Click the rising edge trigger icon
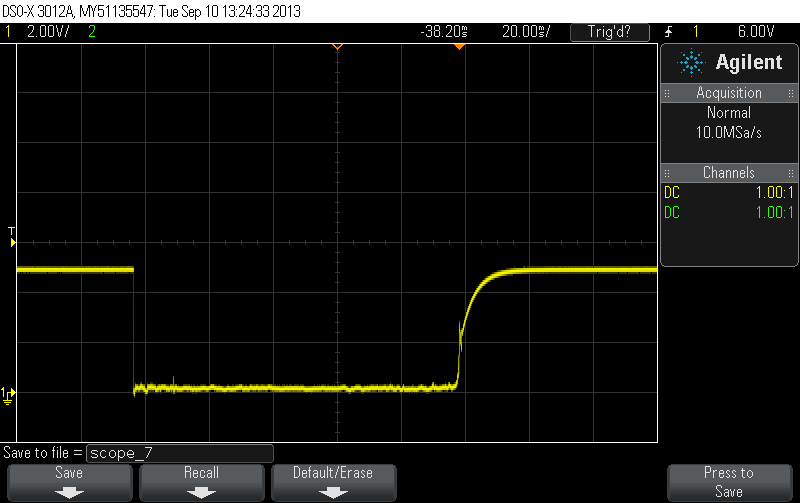The width and height of the screenshot is (800, 503). click(669, 32)
